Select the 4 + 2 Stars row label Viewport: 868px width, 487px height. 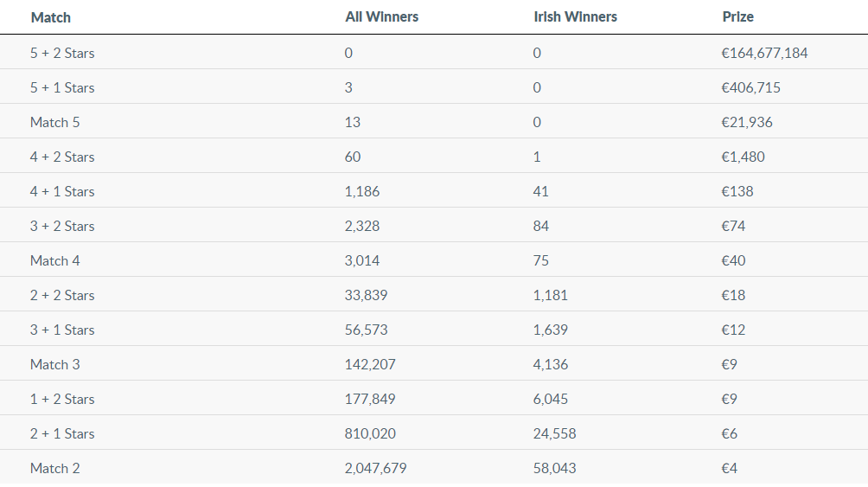(x=62, y=157)
